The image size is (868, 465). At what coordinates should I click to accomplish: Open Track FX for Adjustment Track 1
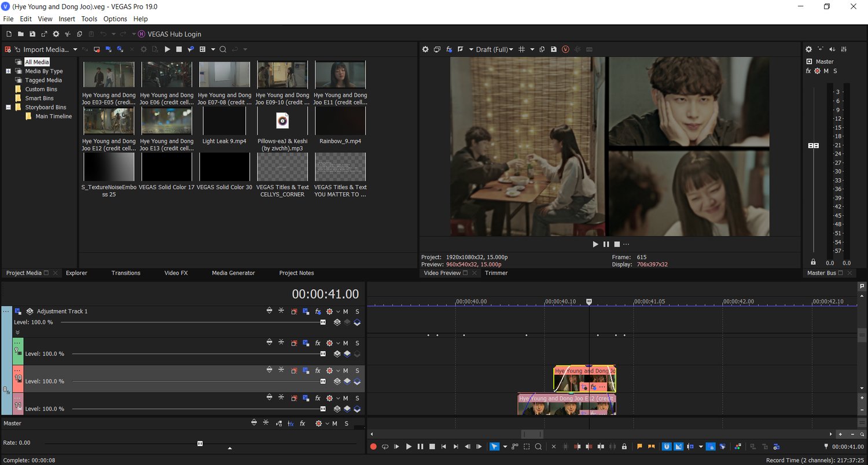[x=318, y=312]
